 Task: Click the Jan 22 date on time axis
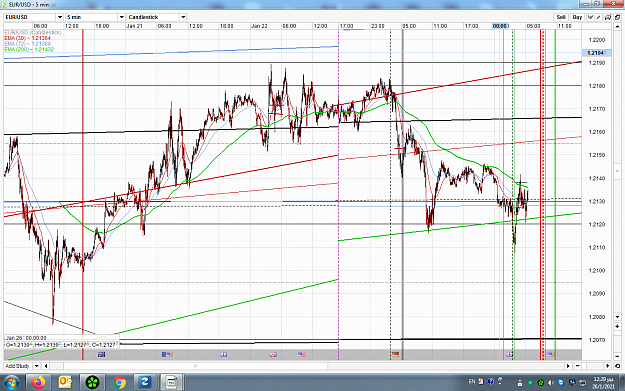259,26
